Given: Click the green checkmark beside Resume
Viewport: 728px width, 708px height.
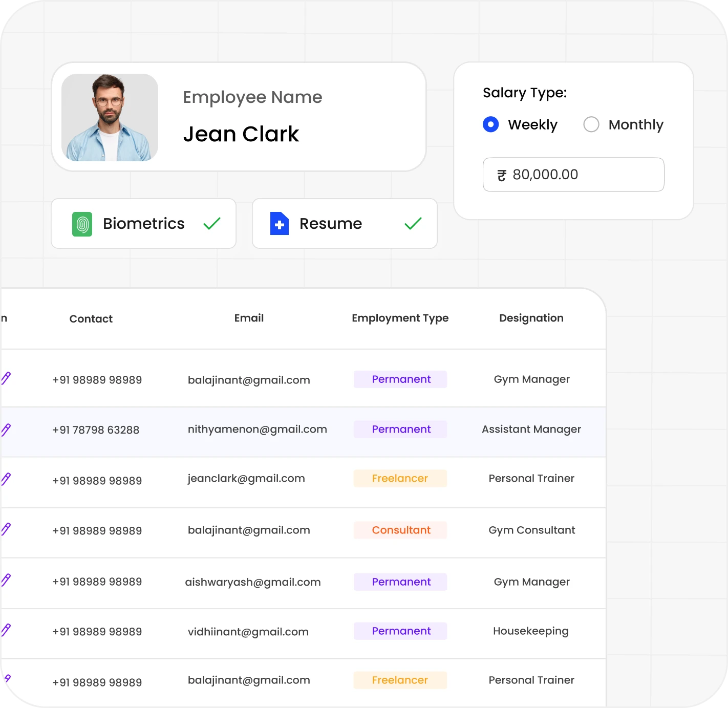Looking at the screenshot, I should (x=413, y=223).
